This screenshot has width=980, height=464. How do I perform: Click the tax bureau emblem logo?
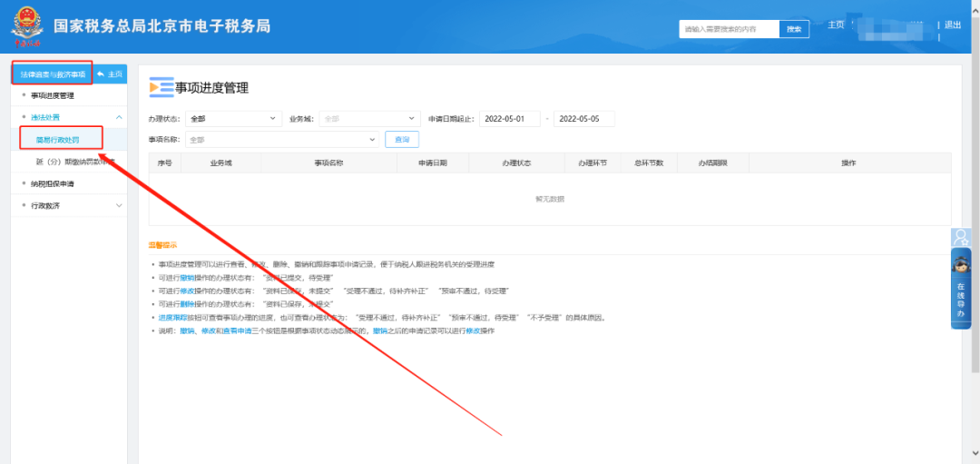[x=27, y=27]
